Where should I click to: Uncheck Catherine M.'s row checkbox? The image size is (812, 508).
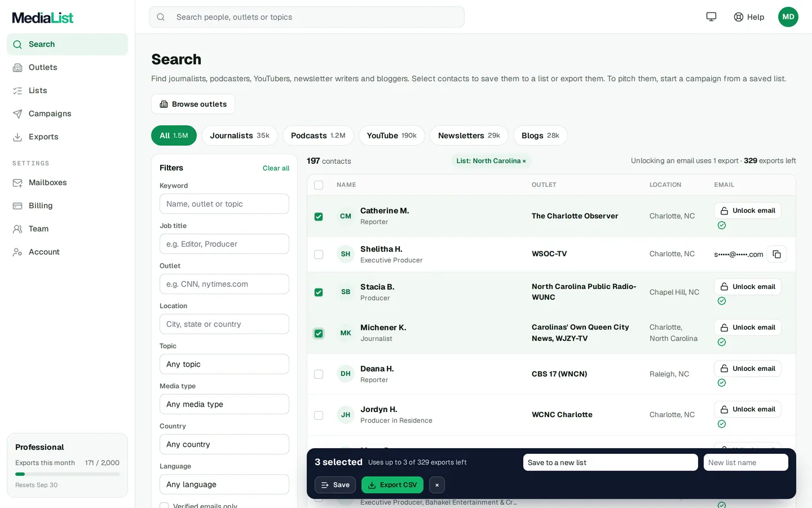tap(319, 217)
